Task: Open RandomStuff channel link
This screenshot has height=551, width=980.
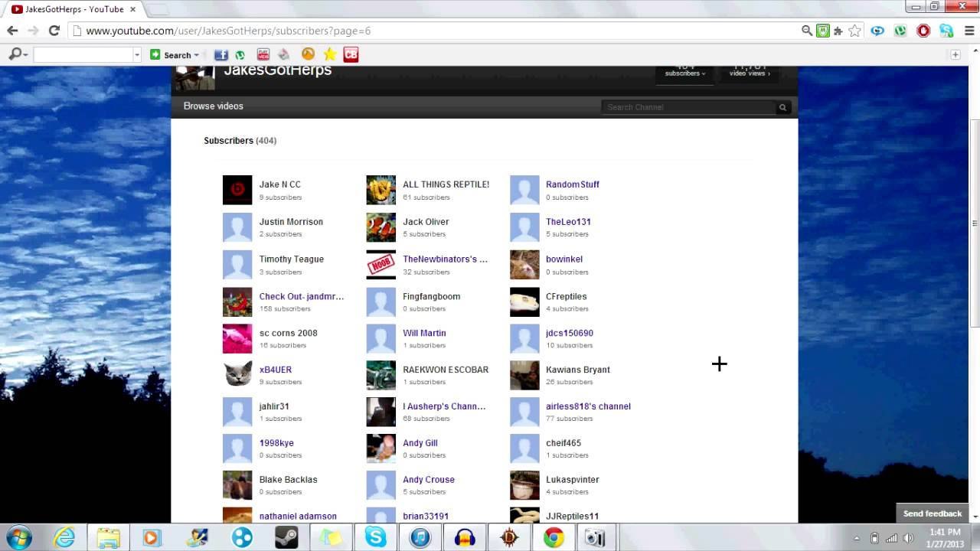Action: tap(573, 184)
